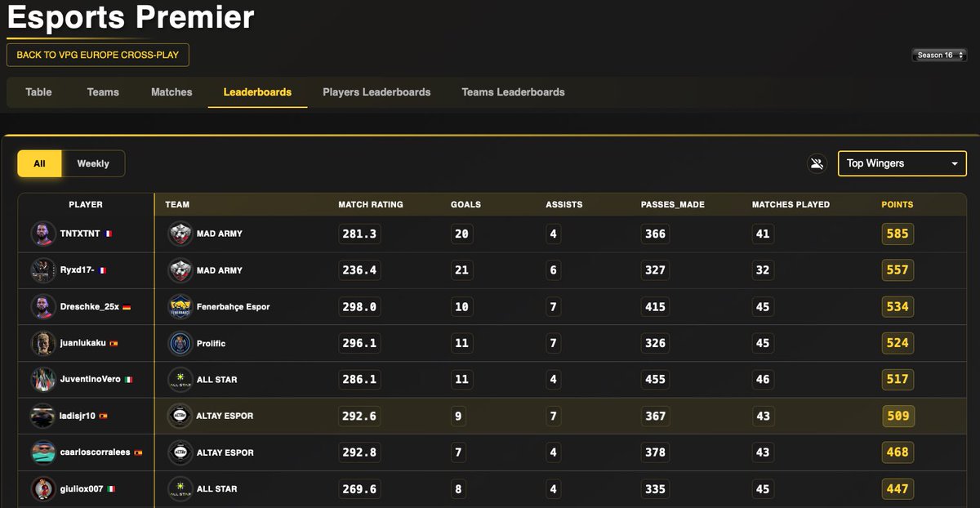
Task: Click Ryxd17- player avatar
Action: [x=43, y=270]
